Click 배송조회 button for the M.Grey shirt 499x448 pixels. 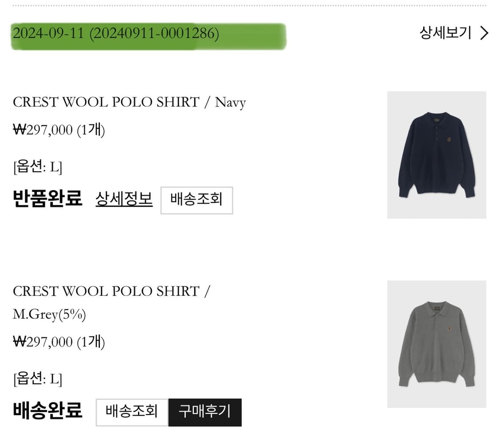[x=132, y=413]
